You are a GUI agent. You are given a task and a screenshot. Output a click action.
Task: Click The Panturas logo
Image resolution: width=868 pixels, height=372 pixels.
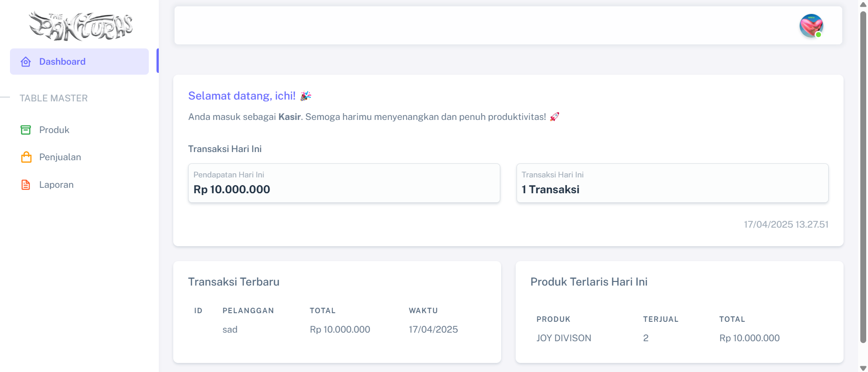81,26
